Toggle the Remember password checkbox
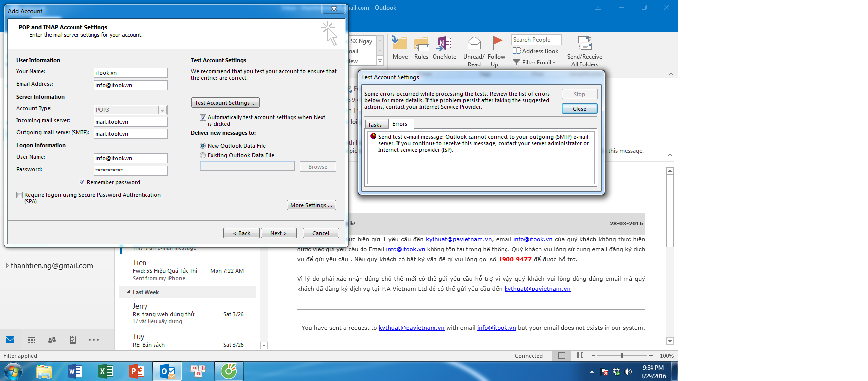Screen dimensions: 868x381 point(82,182)
